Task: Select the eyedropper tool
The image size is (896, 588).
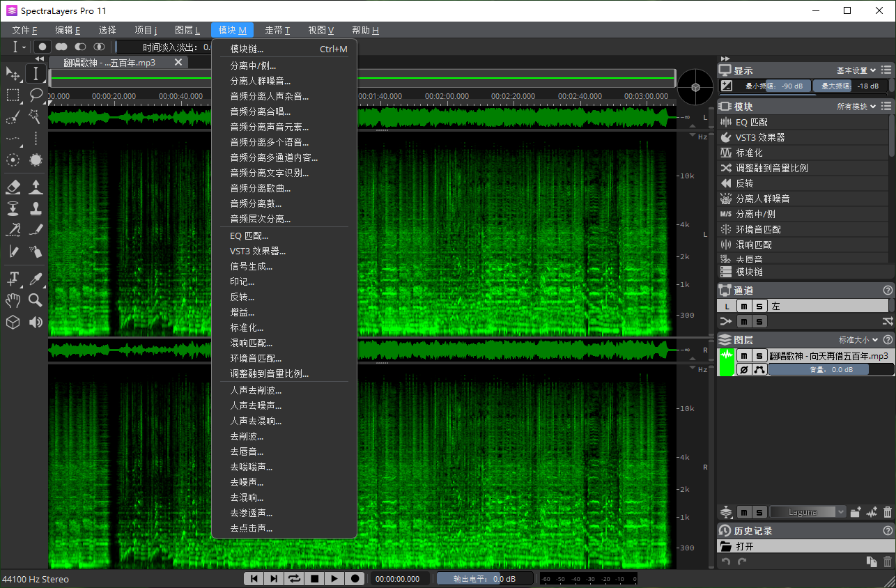Action: pos(36,279)
